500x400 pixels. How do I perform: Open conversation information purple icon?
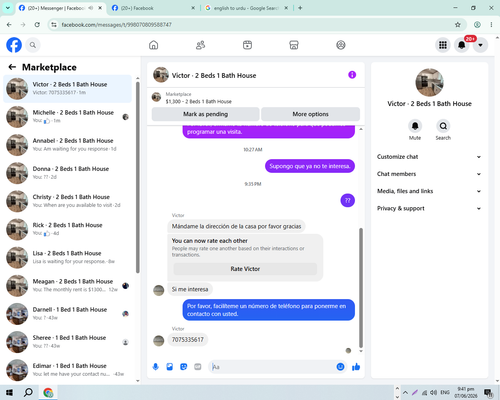click(352, 75)
